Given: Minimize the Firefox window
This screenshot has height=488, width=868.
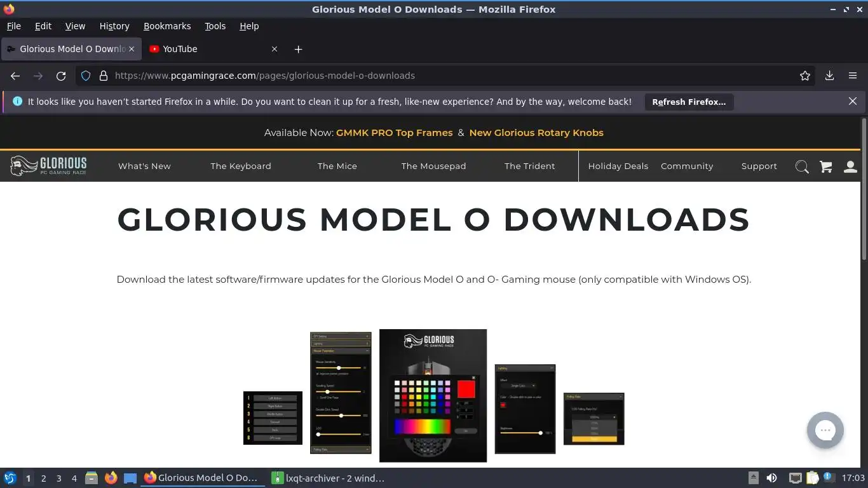Looking at the screenshot, I should point(834,10).
